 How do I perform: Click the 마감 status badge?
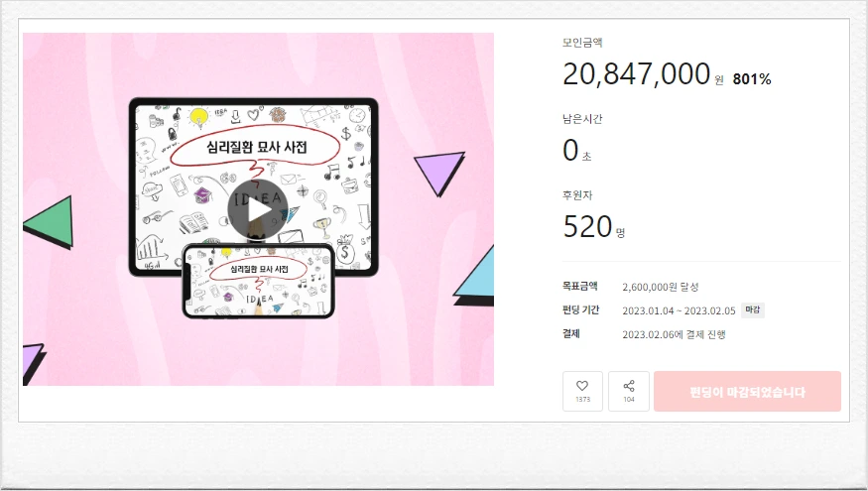(753, 310)
